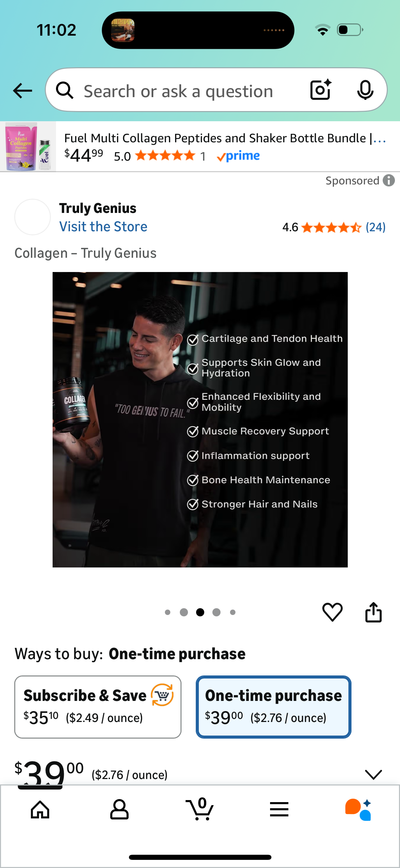Open the account profile tab icon
The height and width of the screenshot is (868, 400).
coord(119,810)
